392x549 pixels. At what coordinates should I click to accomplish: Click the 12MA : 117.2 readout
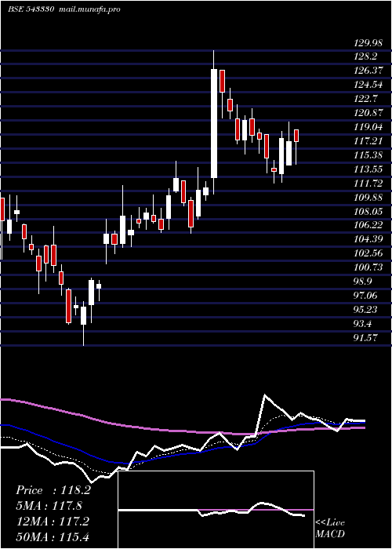[x=53, y=522]
